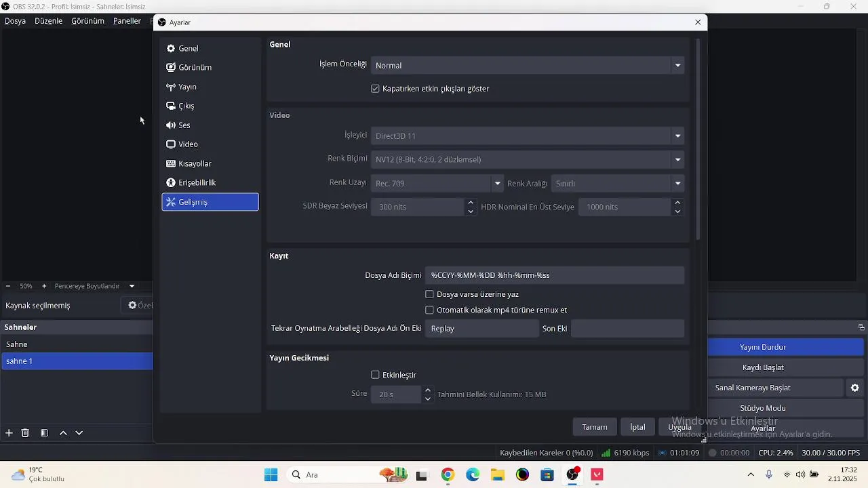Zoom in the OBS preview with plus
Image resolution: width=868 pixels, height=488 pixels.
coord(44,286)
